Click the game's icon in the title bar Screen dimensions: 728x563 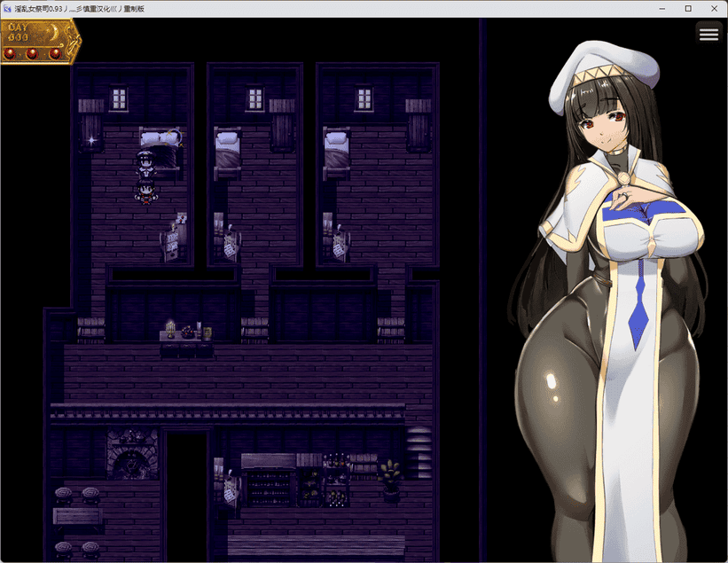point(9,8)
